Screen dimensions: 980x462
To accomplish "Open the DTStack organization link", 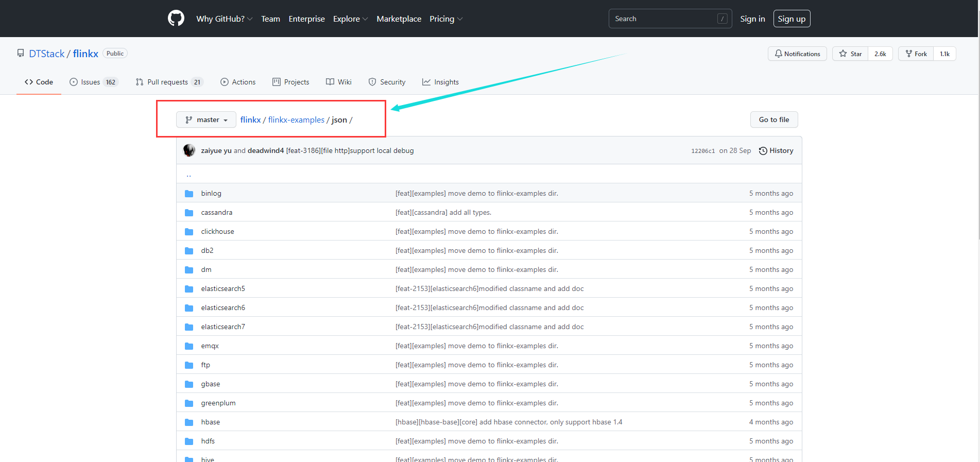I will point(47,54).
